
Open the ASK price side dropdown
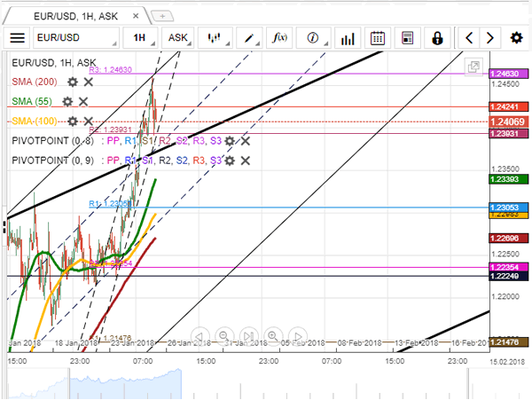tap(180, 37)
